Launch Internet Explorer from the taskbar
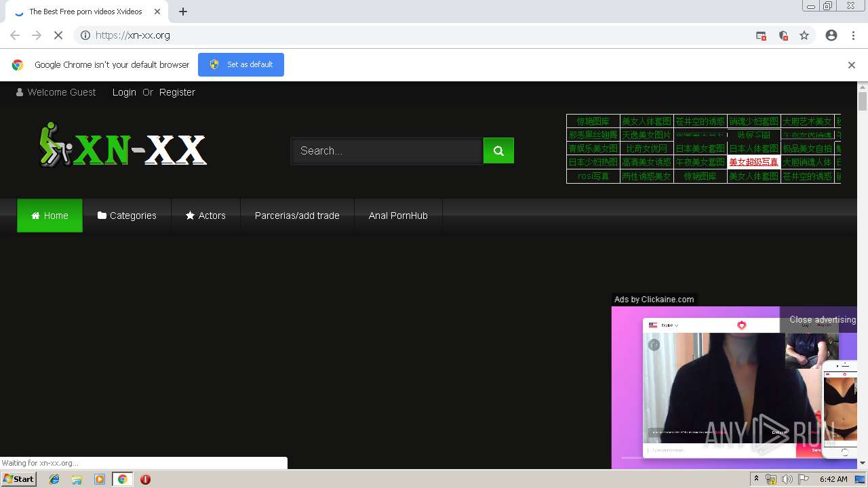 pyautogui.click(x=54, y=479)
